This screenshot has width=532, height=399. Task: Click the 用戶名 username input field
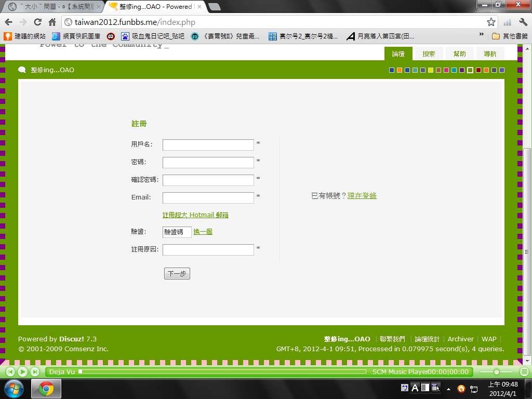[x=208, y=145]
